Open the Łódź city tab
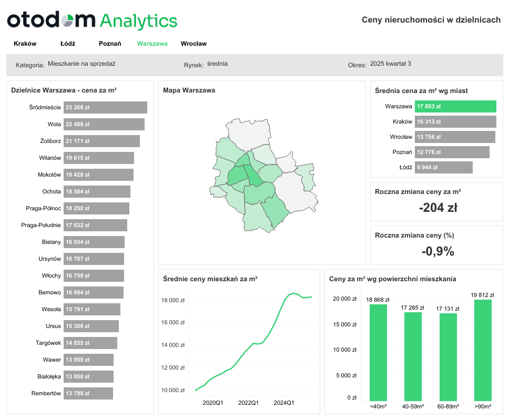The image size is (509, 420). [x=68, y=44]
